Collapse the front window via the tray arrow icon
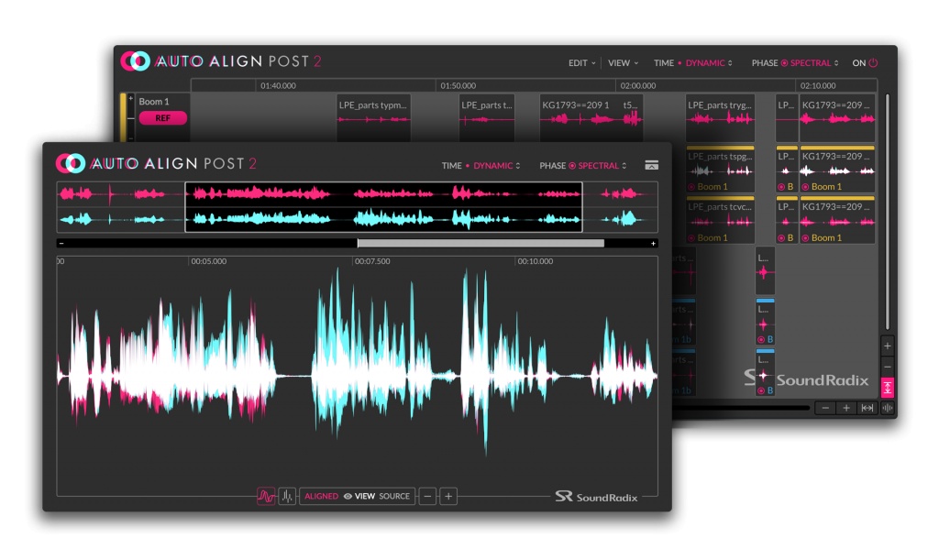Viewport: 939px width, 560px height. [x=653, y=165]
